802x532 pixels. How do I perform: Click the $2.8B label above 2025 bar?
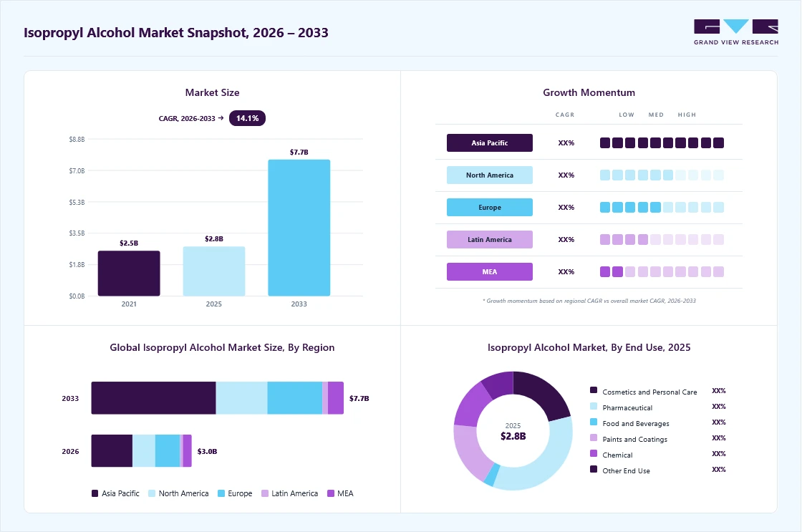pyautogui.click(x=214, y=239)
